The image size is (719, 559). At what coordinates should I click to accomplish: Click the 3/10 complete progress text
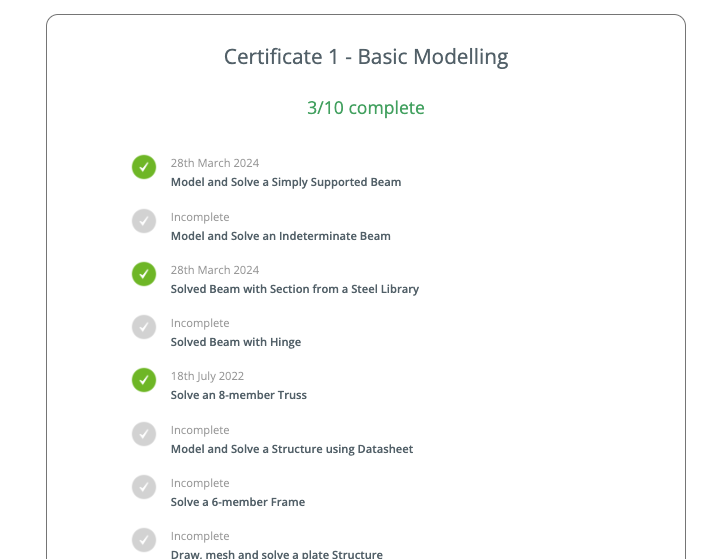tap(366, 108)
